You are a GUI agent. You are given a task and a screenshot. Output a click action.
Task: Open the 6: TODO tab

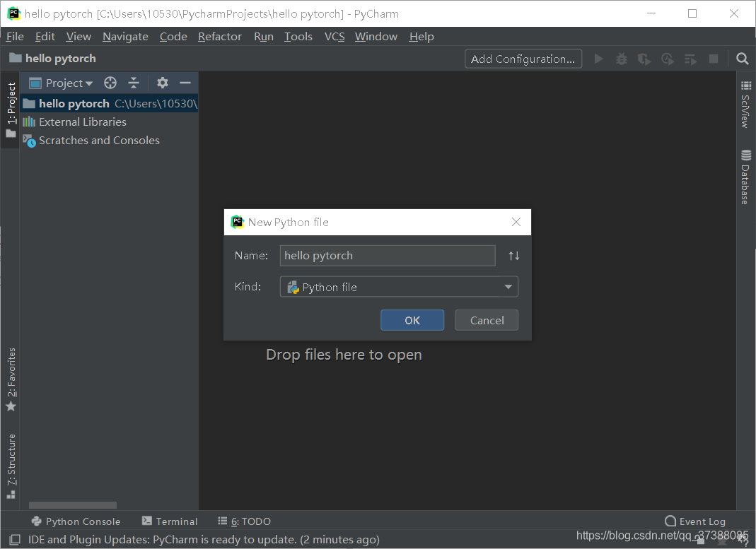(x=244, y=521)
